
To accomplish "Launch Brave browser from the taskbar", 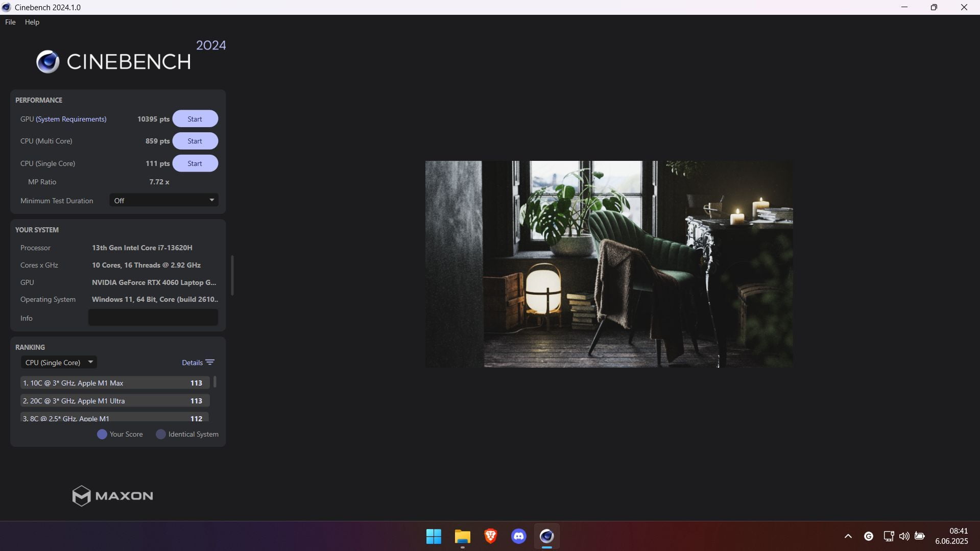I will 491,536.
